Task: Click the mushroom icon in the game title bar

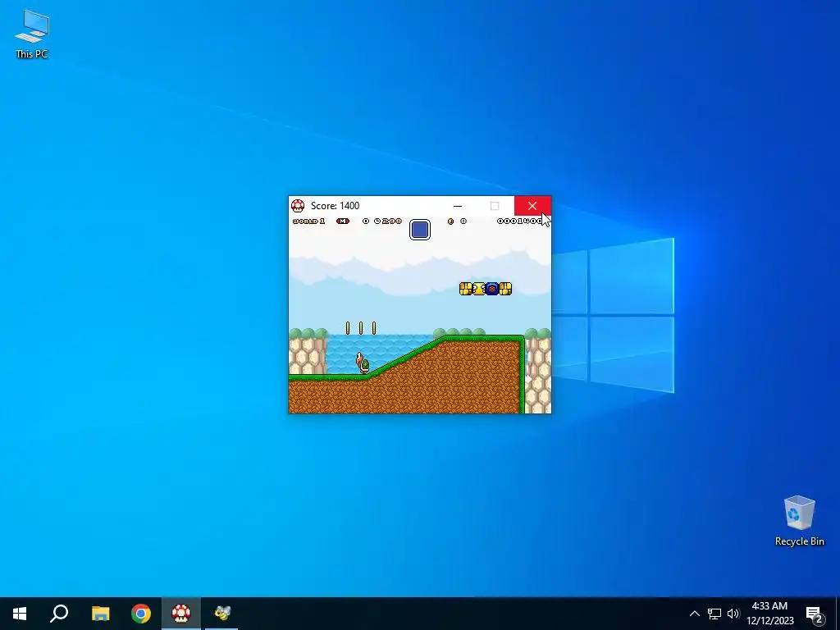Action: click(298, 206)
